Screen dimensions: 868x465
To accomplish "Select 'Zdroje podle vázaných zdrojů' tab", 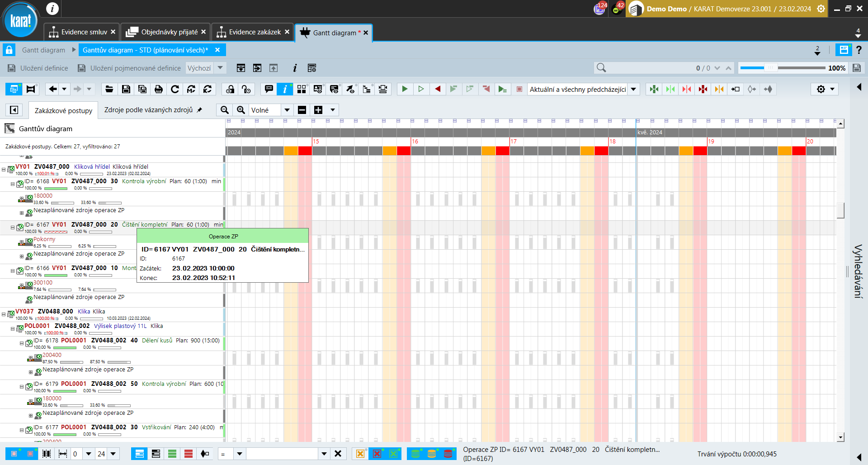I will (148, 110).
